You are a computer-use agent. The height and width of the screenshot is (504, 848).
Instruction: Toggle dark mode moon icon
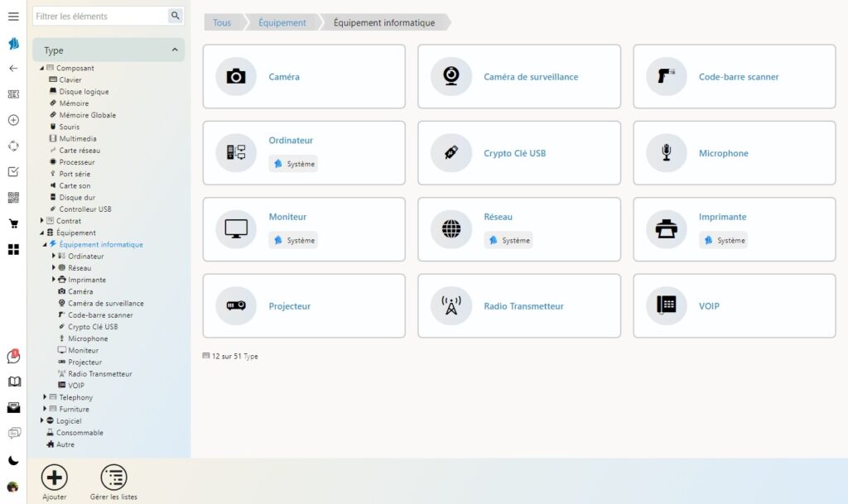[x=13, y=460]
